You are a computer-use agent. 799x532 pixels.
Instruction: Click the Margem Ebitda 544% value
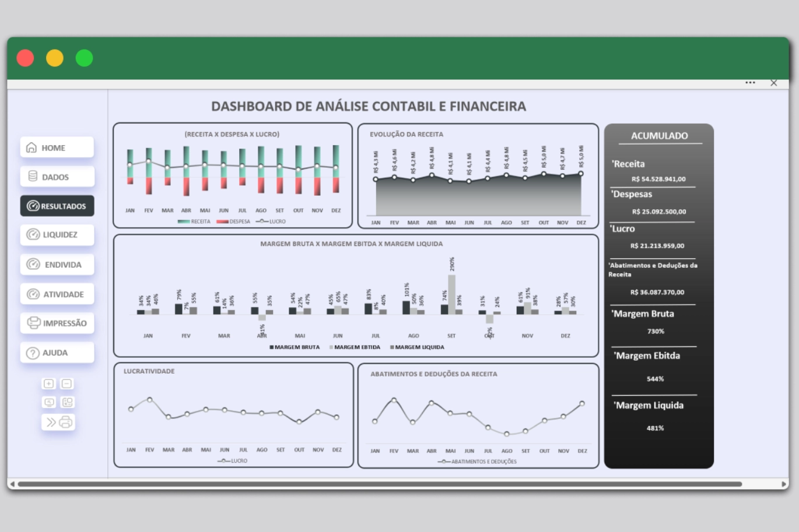(655, 379)
